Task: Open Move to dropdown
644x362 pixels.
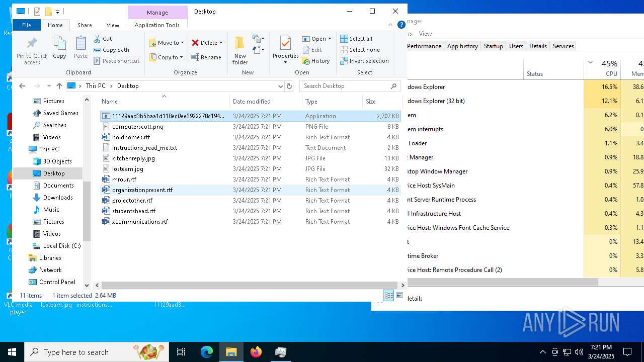Action: point(167,43)
